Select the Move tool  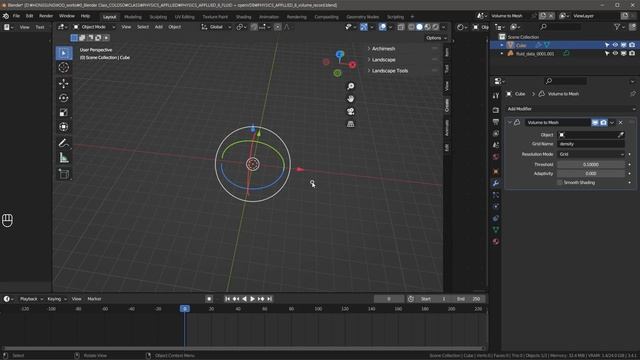pyautogui.click(x=64, y=84)
